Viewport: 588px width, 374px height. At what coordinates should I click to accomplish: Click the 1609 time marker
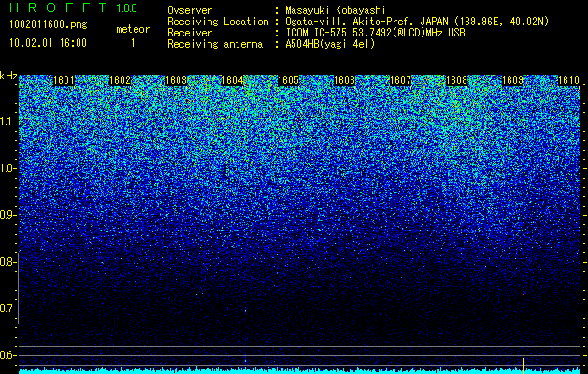(512, 80)
